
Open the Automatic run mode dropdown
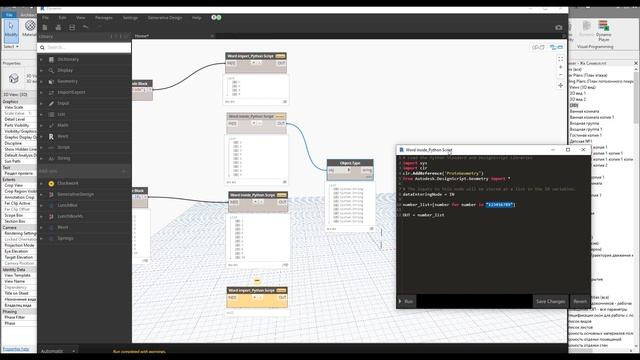[58, 351]
